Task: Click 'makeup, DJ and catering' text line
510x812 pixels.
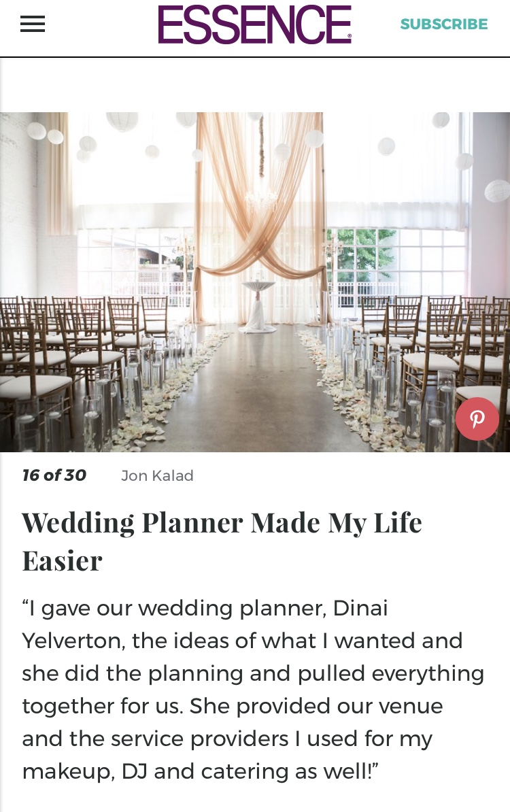Action: 199,771
